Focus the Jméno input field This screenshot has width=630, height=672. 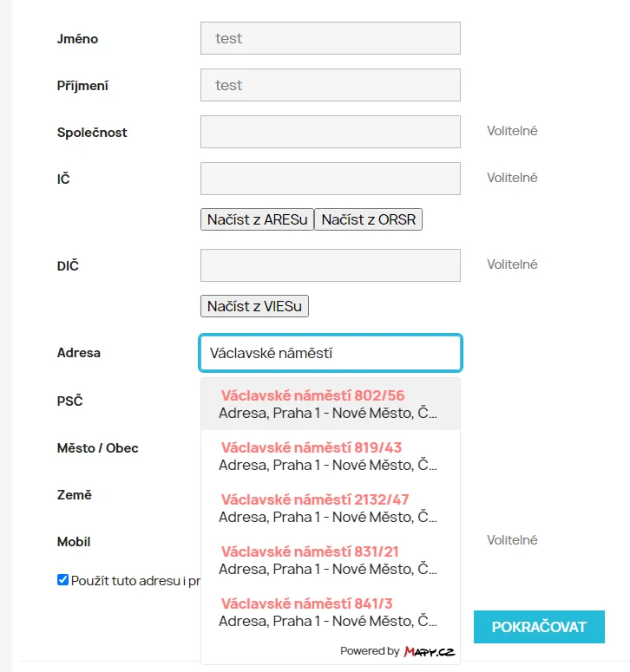tap(330, 38)
